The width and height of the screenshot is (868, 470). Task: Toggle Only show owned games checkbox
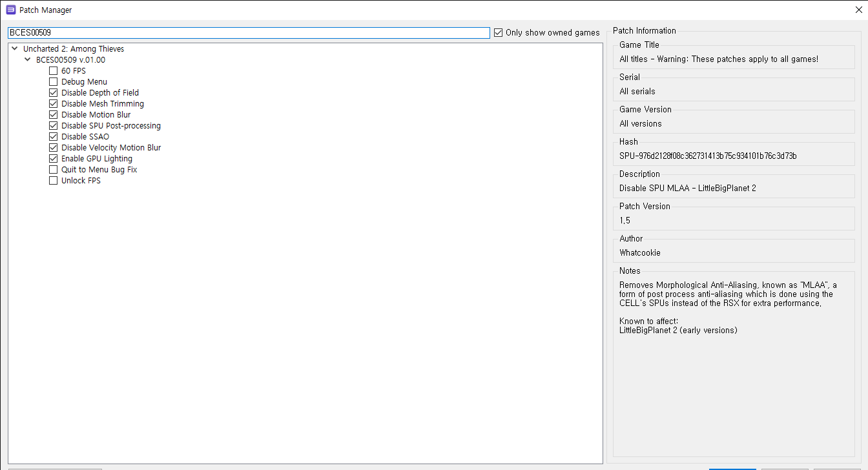(x=498, y=33)
